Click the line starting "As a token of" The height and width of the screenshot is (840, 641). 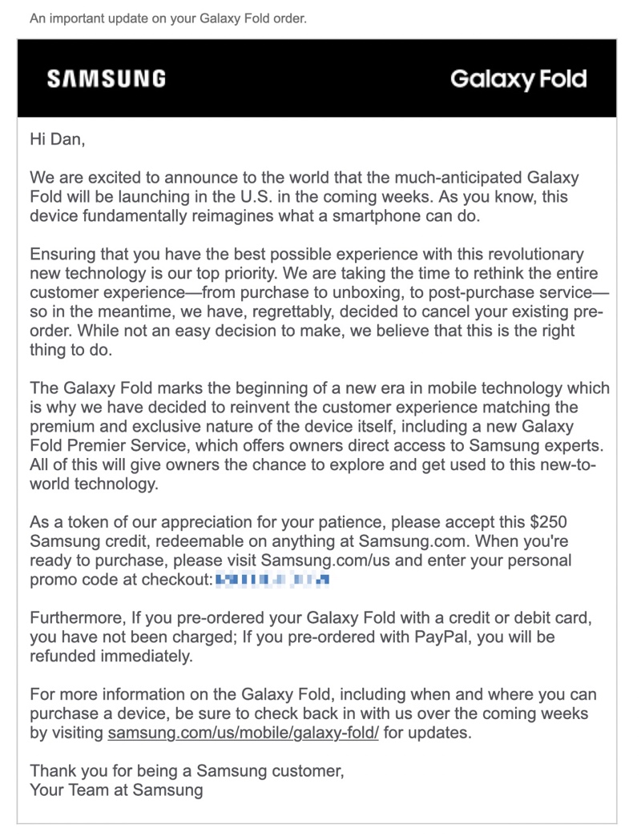tap(298, 522)
